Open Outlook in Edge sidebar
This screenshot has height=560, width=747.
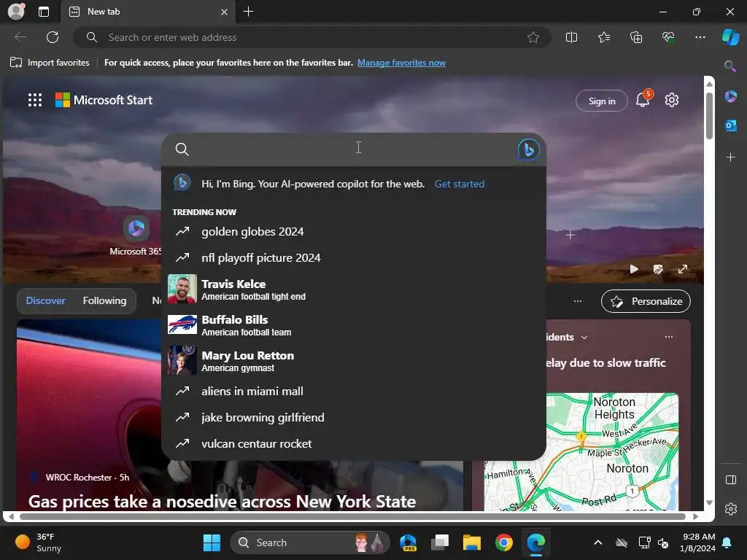click(730, 125)
